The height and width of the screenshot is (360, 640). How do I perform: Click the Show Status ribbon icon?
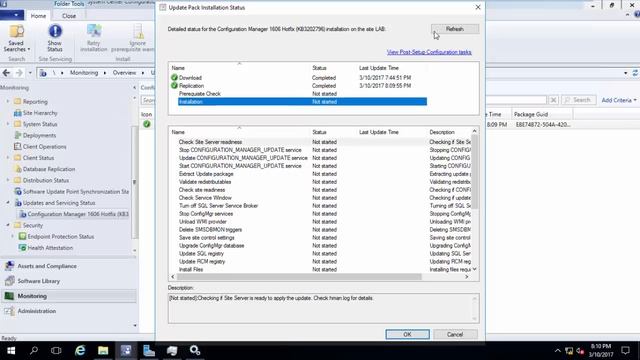[x=55, y=31]
